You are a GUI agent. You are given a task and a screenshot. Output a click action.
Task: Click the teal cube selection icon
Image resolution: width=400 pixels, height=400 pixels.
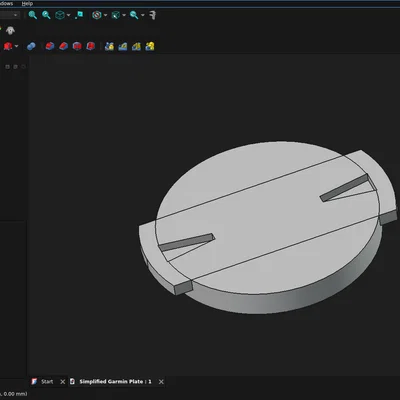pos(116,15)
